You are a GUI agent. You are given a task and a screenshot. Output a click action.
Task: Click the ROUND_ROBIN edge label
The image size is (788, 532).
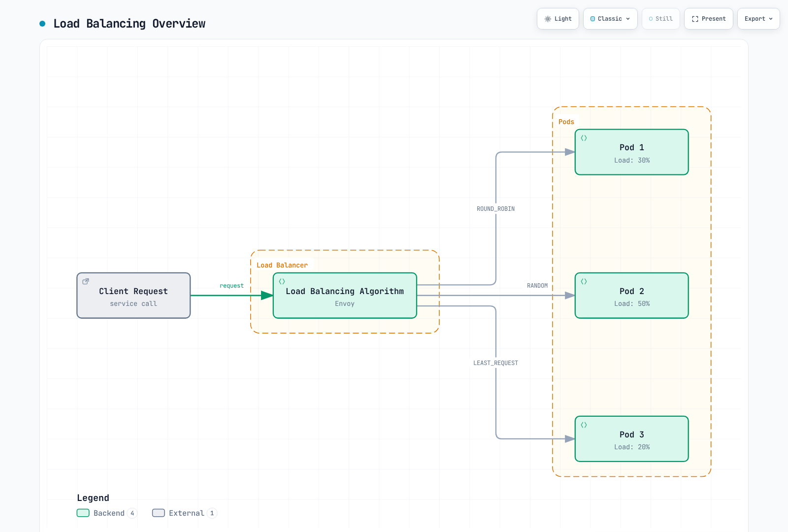495,209
